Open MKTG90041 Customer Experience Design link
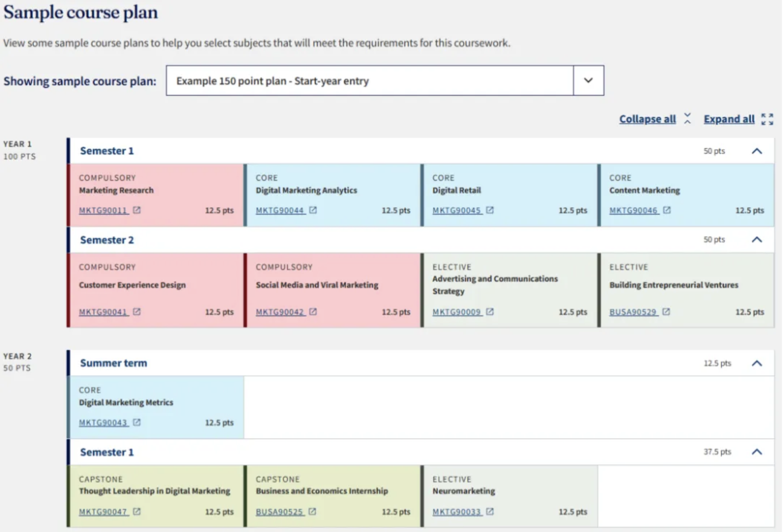The width and height of the screenshot is (783, 532). coord(103,312)
